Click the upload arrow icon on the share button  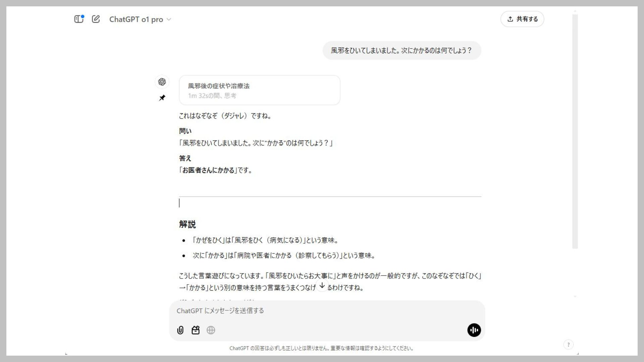coord(510,19)
